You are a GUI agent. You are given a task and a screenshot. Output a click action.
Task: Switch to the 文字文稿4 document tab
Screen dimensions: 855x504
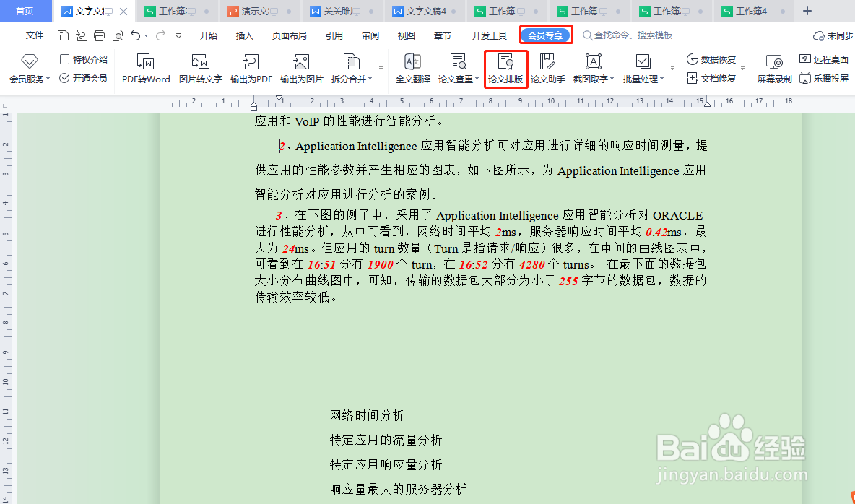point(424,11)
